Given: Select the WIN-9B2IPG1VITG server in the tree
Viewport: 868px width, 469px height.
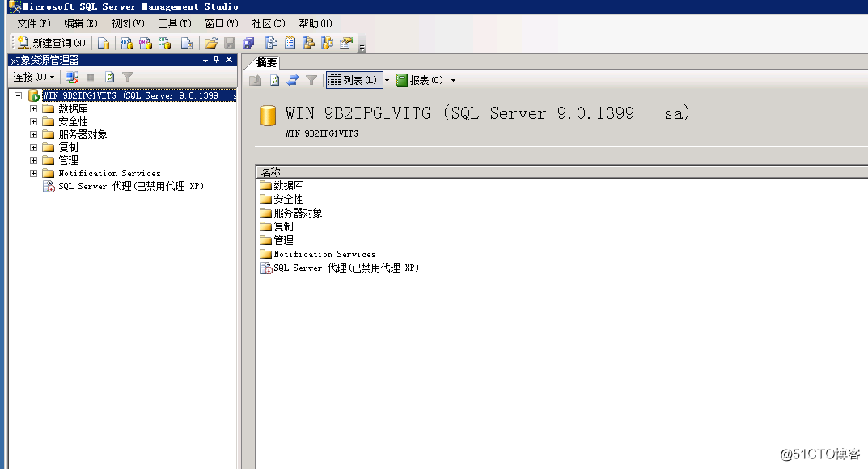Looking at the screenshot, I should 139,95.
